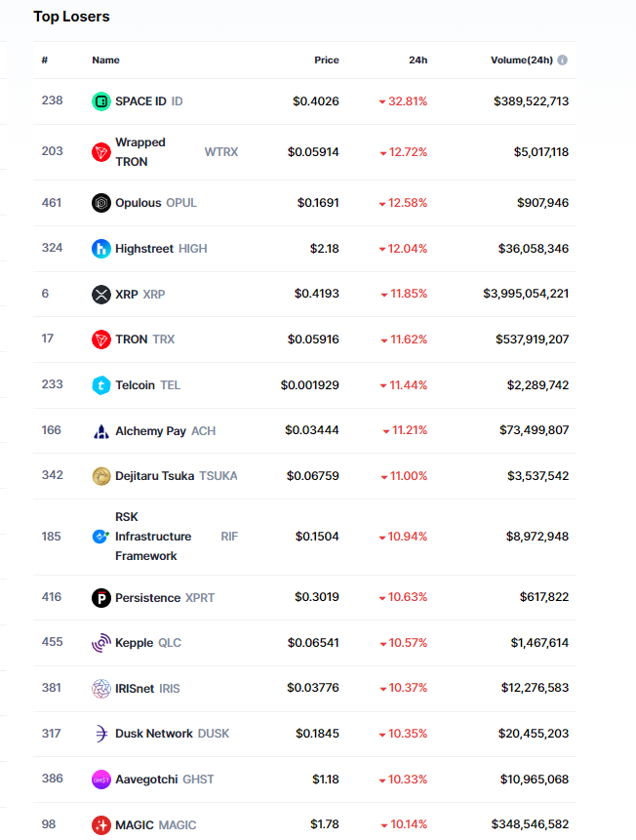Viewport: 636px width, 840px height.
Task: Sort by the 24h column header
Action: pos(417,60)
